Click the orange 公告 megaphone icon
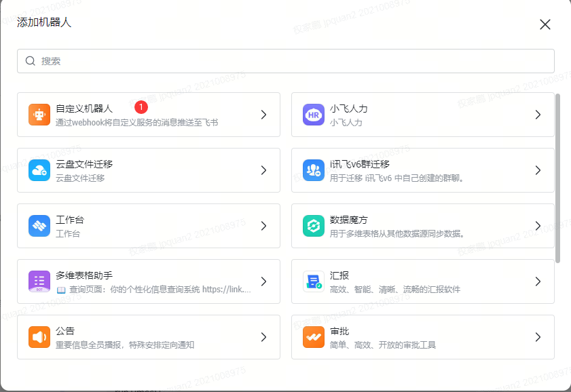The image size is (571, 392). tap(39, 337)
